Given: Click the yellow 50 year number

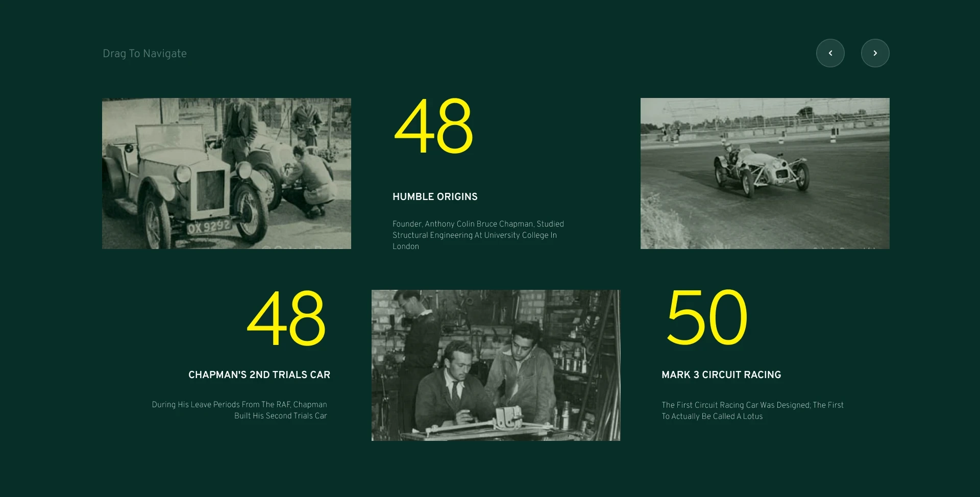Looking at the screenshot, I should (x=707, y=317).
